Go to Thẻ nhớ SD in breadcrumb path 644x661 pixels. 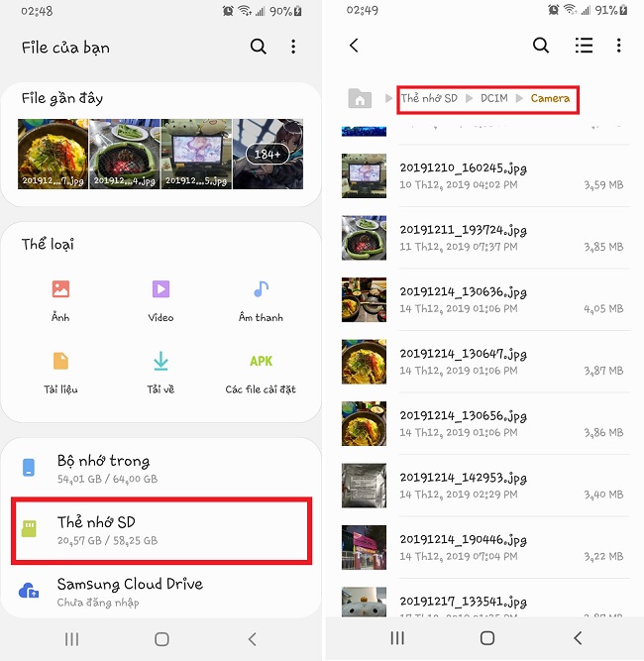pos(429,98)
